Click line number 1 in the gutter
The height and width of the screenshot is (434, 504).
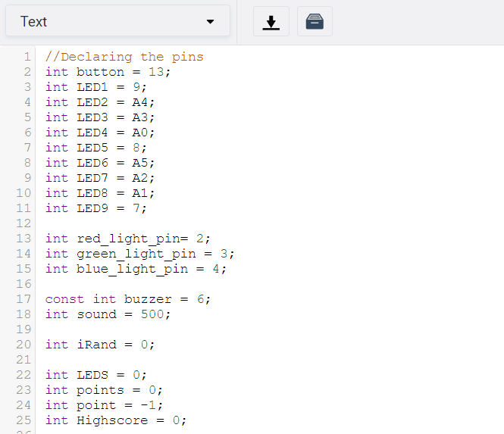point(27,57)
